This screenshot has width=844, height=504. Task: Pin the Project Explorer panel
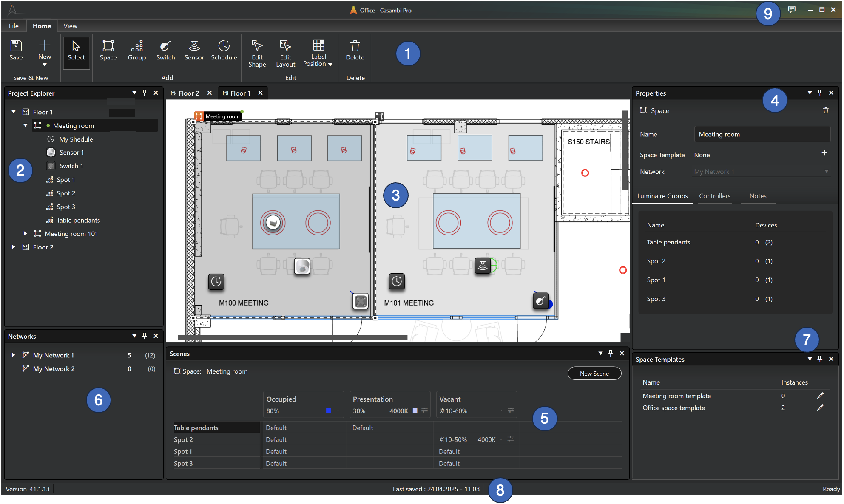[x=145, y=93]
